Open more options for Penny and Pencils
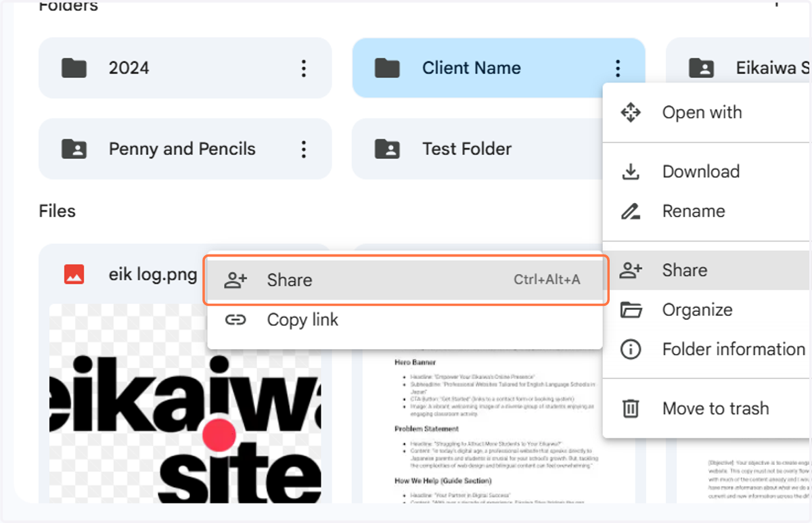The image size is (812, 523). pos(304,149)
